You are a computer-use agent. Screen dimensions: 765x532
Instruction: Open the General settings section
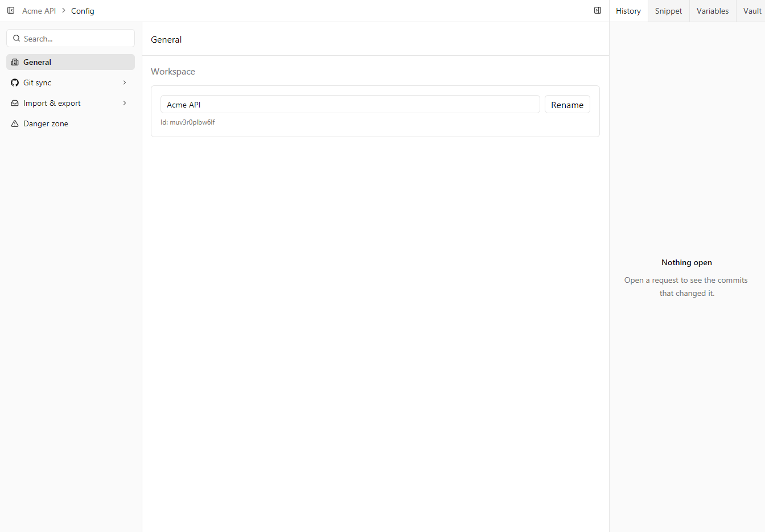[x=71, y=62]
